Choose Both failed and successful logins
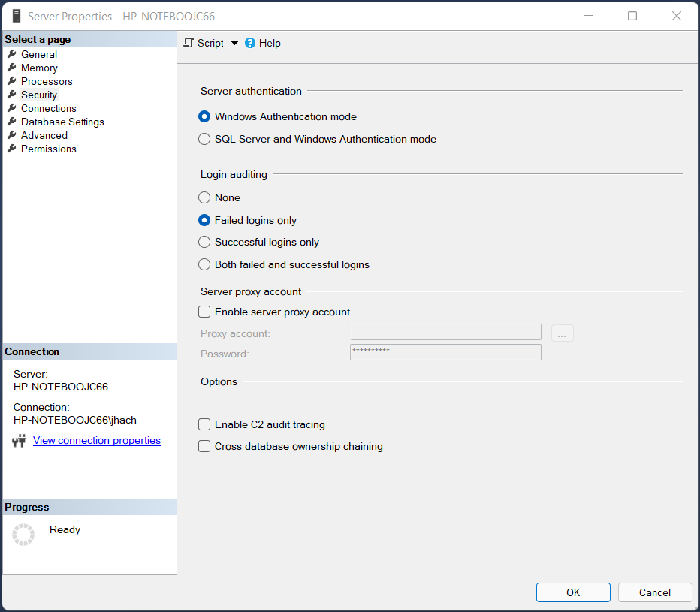This screenshot has width=700, height=612. point(204,264)
